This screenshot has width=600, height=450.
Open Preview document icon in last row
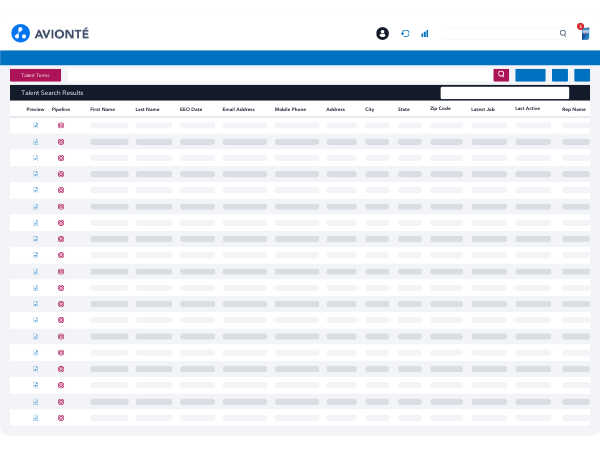36,417
